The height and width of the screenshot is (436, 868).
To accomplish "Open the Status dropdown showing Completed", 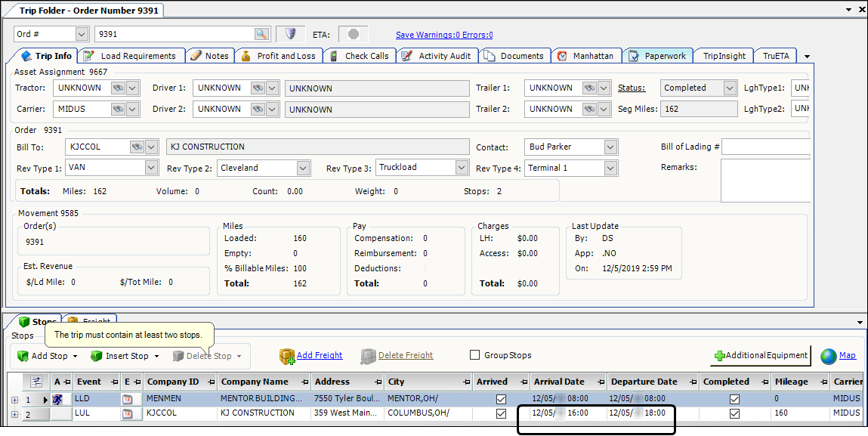I will pos(729,88).
